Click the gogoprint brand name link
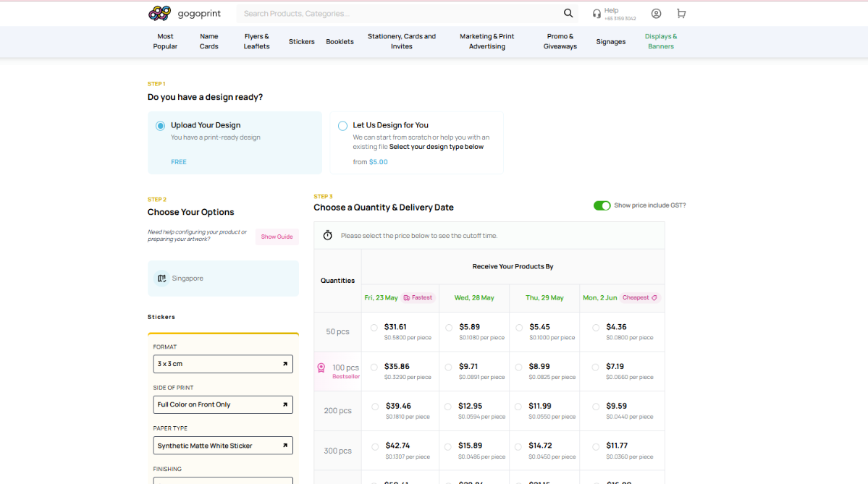 [199, 14]
